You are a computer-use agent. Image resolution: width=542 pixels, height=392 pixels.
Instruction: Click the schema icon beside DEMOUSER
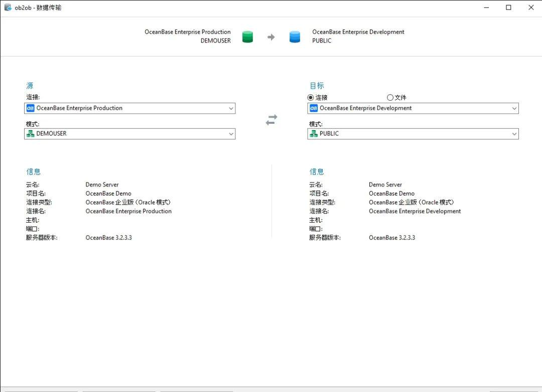pos(31,134)
